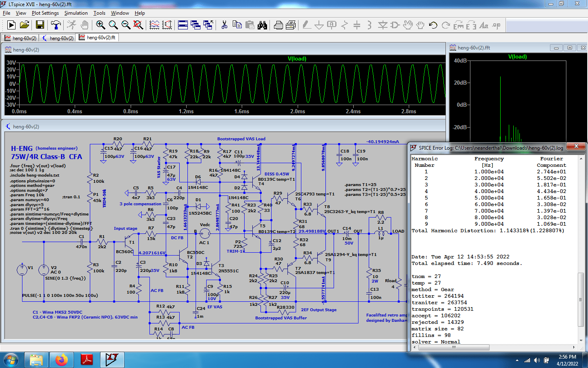Cascade windows using the toolbar icon
Viewport: 588px width, 368px height.
tap(196, 25)
